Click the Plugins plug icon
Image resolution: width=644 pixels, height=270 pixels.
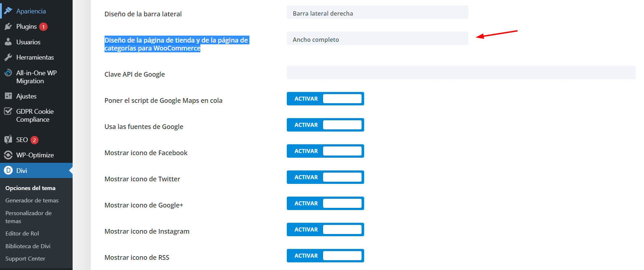pyautogui.click(x=8, y=27)
